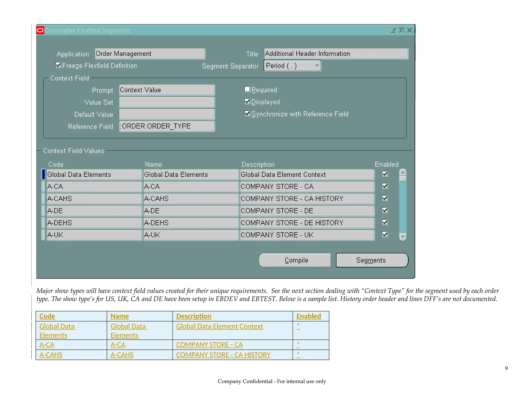Toggle Enabled checkbox for COMPANY STORE - CA HISTORY row
The width and height of the screenshot is (532, 399).
point(385,198)
